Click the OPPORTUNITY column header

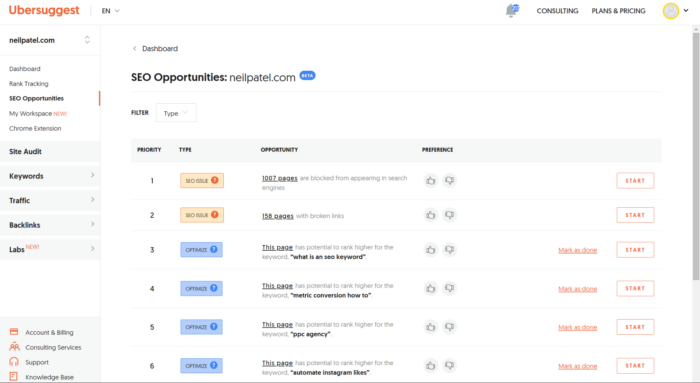tap(279, 150)
